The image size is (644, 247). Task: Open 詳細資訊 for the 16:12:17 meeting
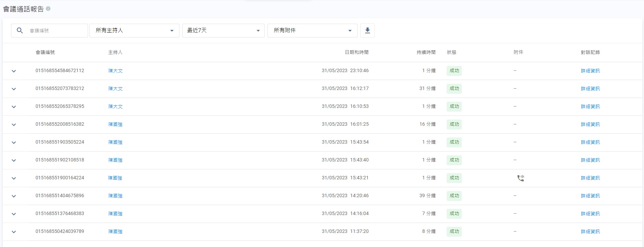coord(590,89)
